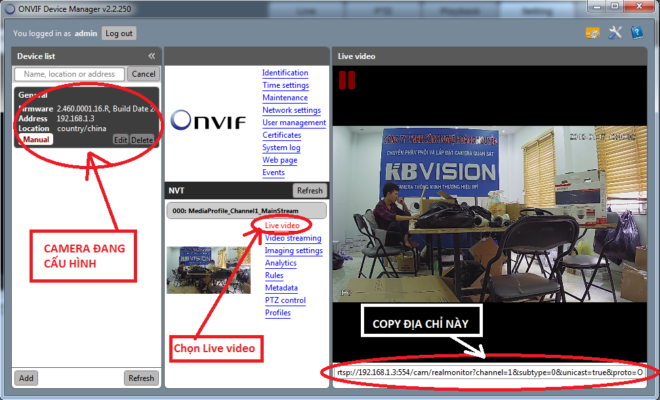660x400 pixels.
Task: Select MediaProfile_Channel1_MainStream profile
Action: [247, 211]
